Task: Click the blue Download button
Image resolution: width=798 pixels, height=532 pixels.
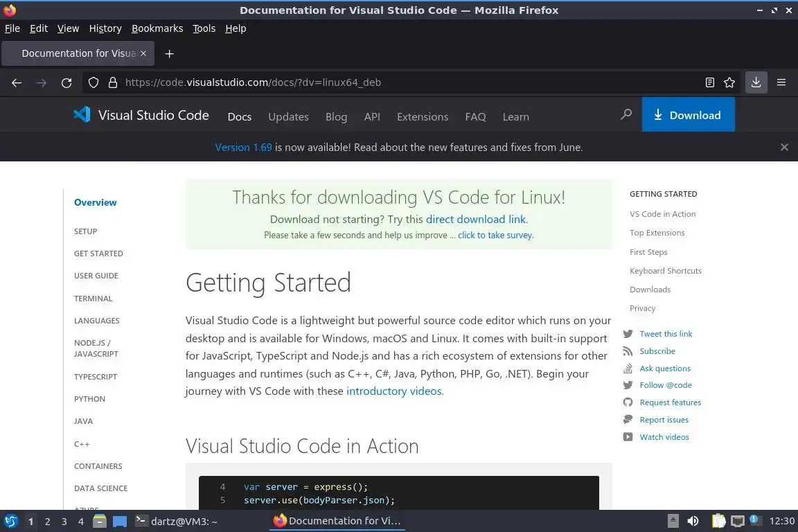Action: coord(688,114)
